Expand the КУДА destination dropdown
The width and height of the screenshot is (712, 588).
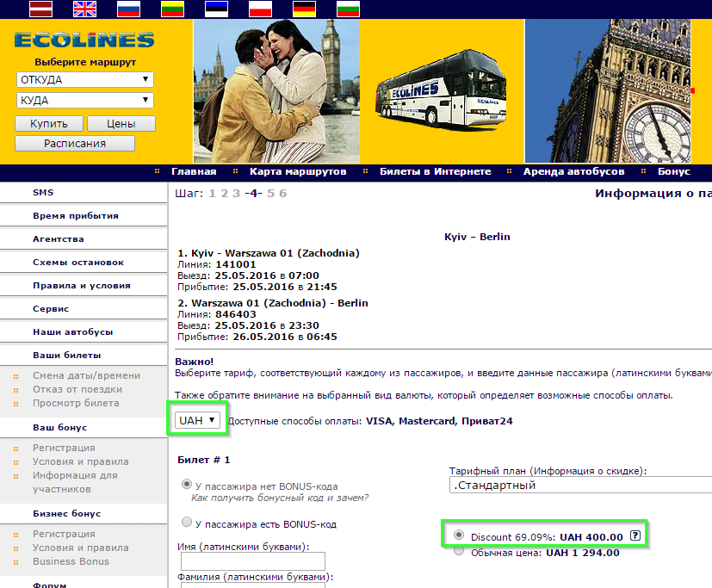(85, 101)
